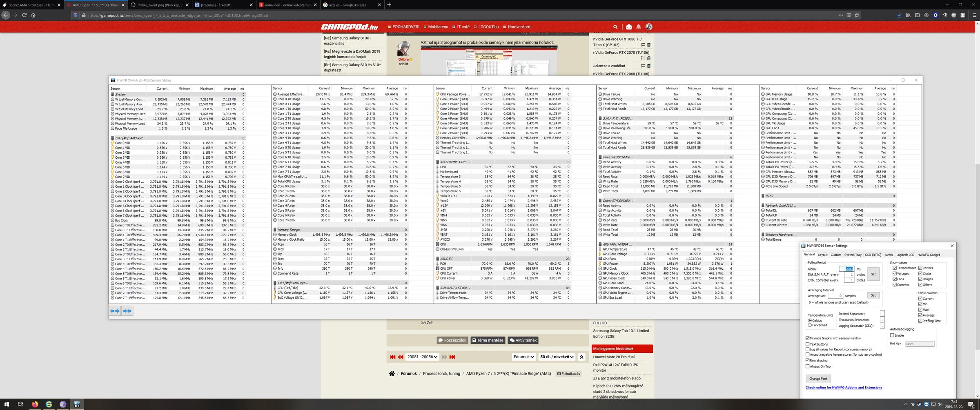This screenshot has width=980, height=410.
Task: Open page actions three-dots in address bar
Action: (841, 15)
